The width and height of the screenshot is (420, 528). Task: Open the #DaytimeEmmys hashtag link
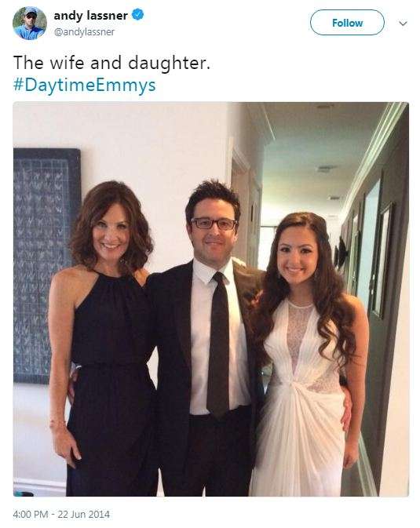pos(84,85)
